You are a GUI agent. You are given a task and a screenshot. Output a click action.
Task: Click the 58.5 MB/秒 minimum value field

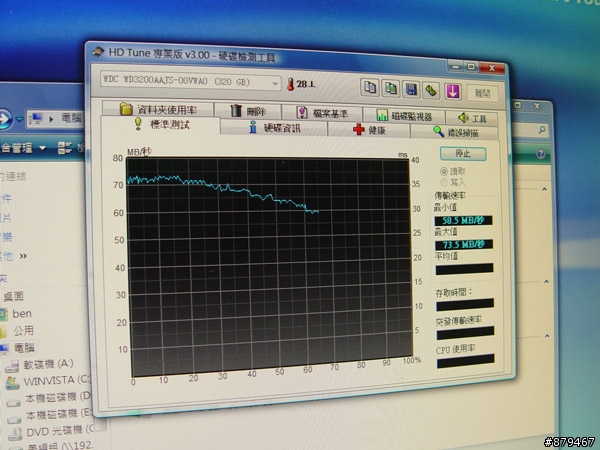click(x=463, y=220)
